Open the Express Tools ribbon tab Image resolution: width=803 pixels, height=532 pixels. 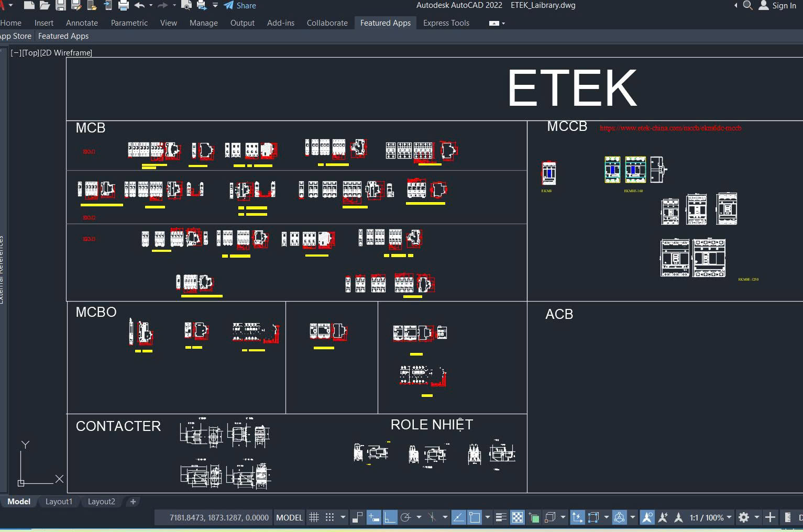[446, 23]
